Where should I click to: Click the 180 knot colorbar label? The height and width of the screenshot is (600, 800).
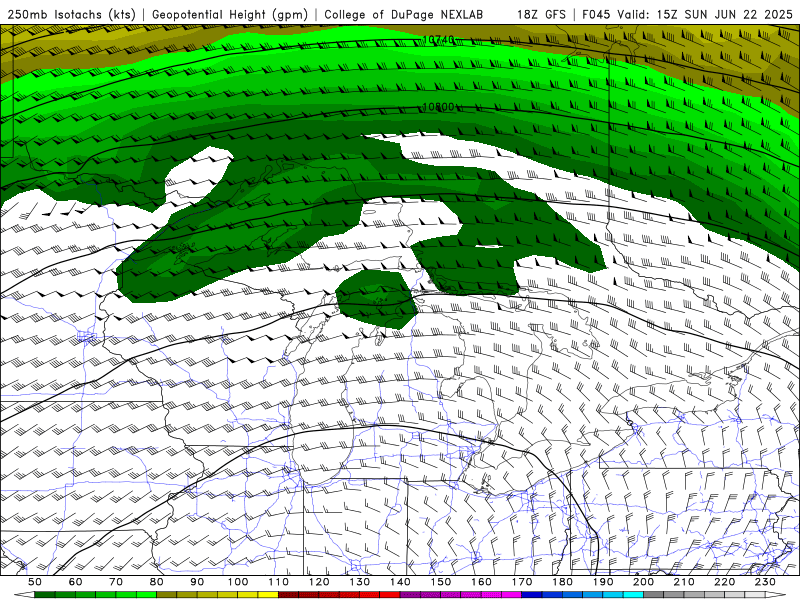[x=562, y=582]
